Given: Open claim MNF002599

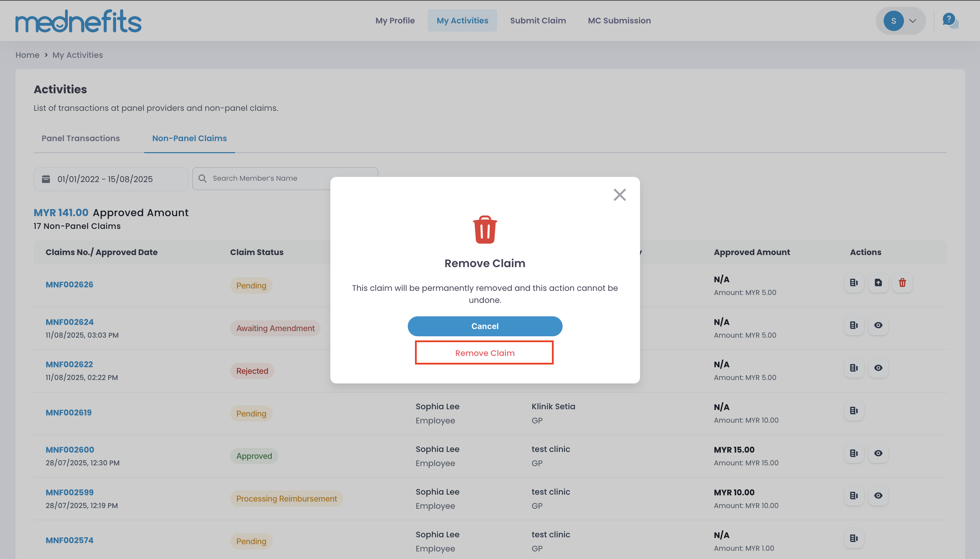Looking at the screenshot, I should 70,492.
